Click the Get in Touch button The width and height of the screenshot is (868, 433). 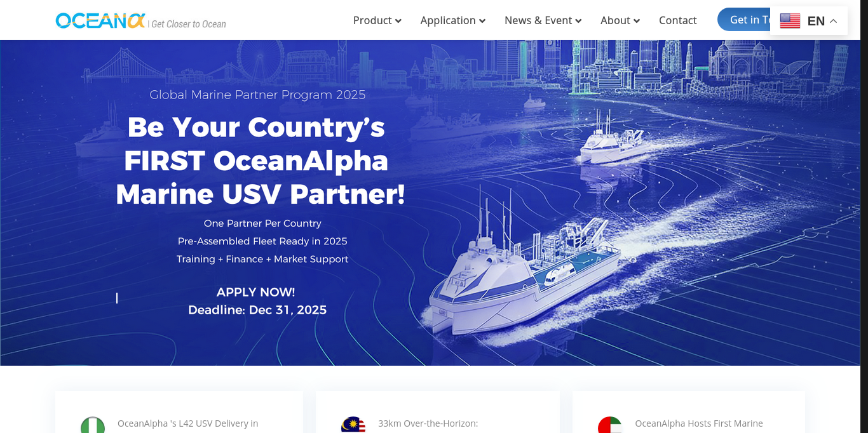tap(744, 20)
